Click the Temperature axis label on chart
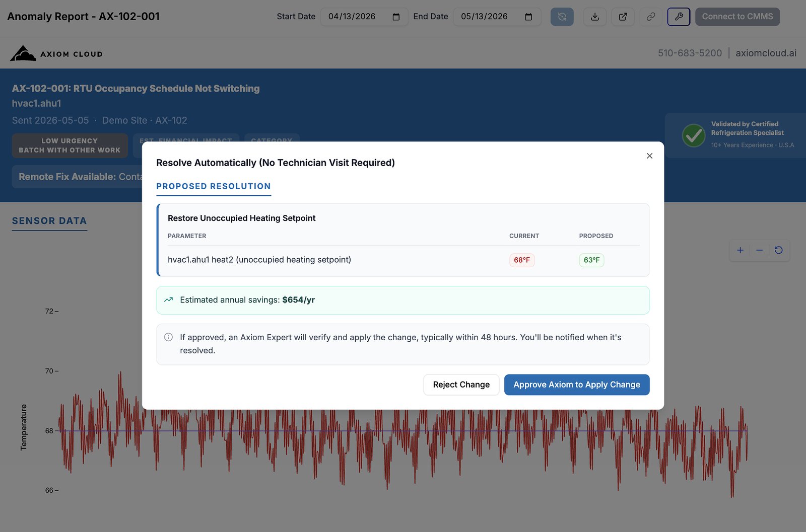806x532 pixels. [24, 427]
